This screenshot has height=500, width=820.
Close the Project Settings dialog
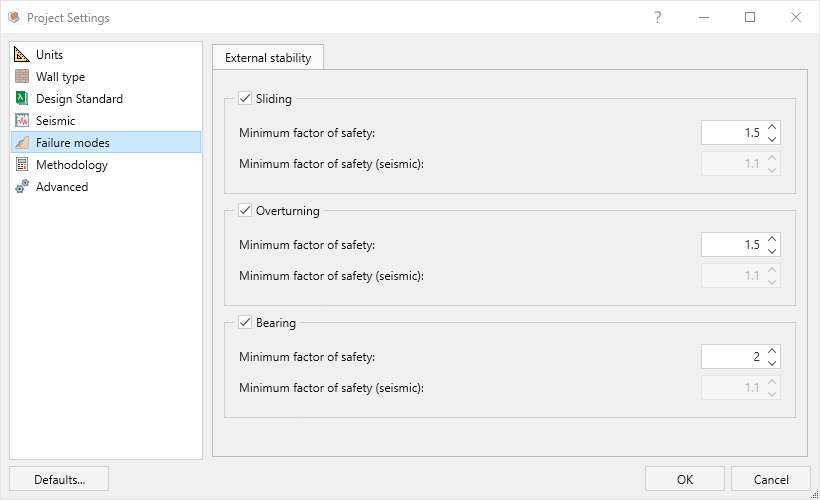[x=796, y=17]
